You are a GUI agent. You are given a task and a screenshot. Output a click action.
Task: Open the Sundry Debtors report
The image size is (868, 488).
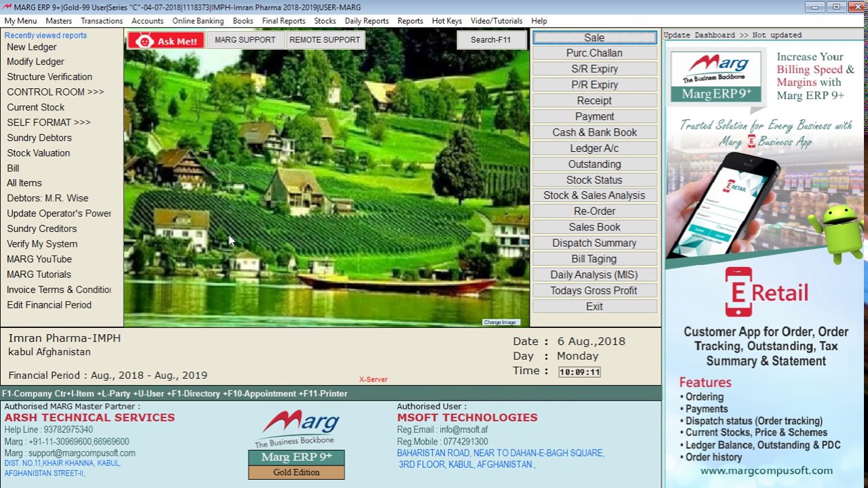click(39, 138)
